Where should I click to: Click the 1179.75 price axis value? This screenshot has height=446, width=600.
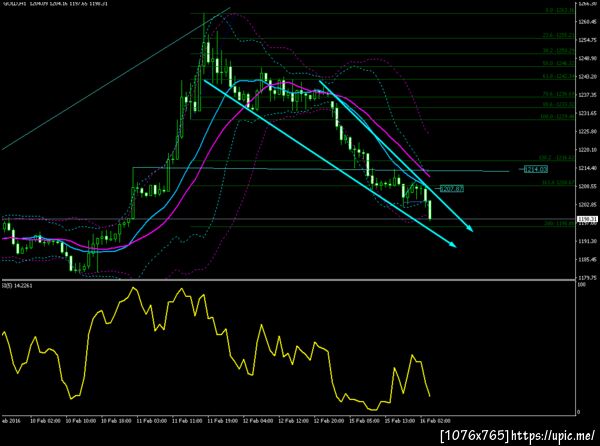(x=589, y=278)
